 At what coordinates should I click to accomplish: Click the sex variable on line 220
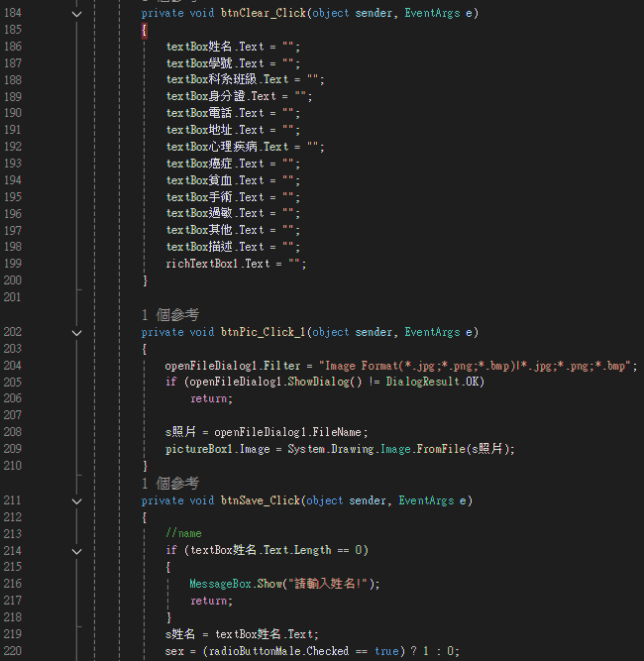[174, 651]
